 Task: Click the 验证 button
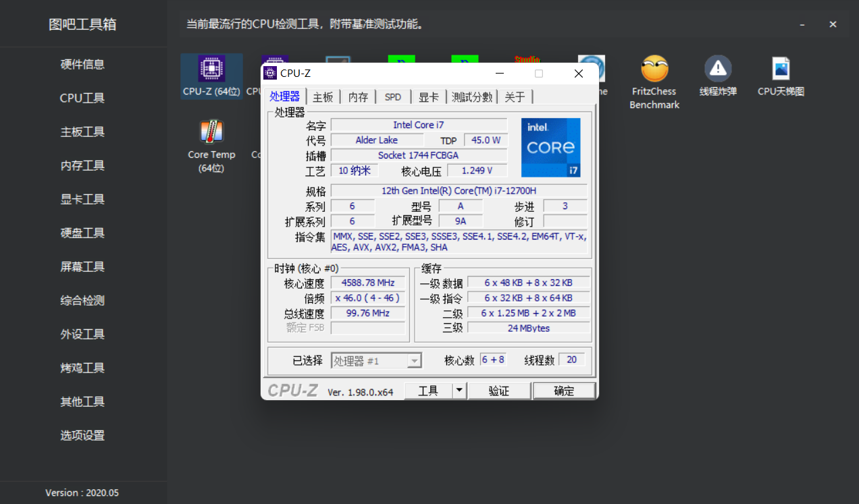click(499, 391)
